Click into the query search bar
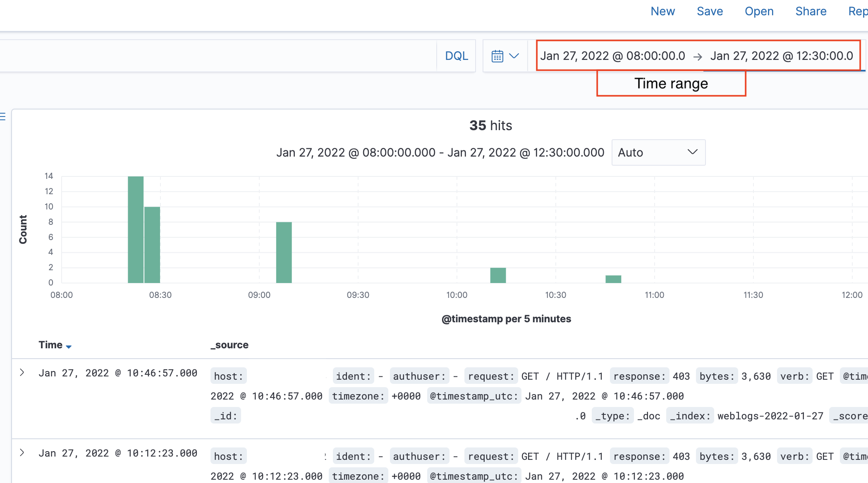The height and width of the screenshot is (483, 868). click(218, 56)
